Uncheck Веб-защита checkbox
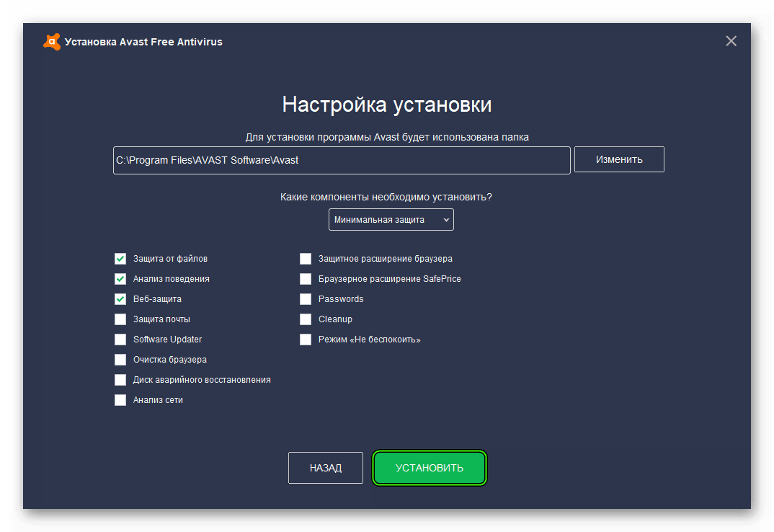 point(120,299)
